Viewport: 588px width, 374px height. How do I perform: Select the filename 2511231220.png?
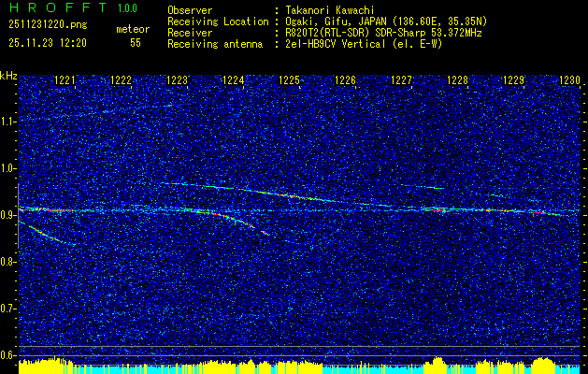(48, 25)
